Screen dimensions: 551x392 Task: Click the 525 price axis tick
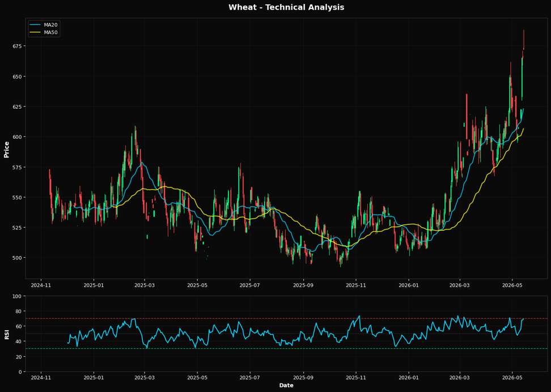coord(18,227)
